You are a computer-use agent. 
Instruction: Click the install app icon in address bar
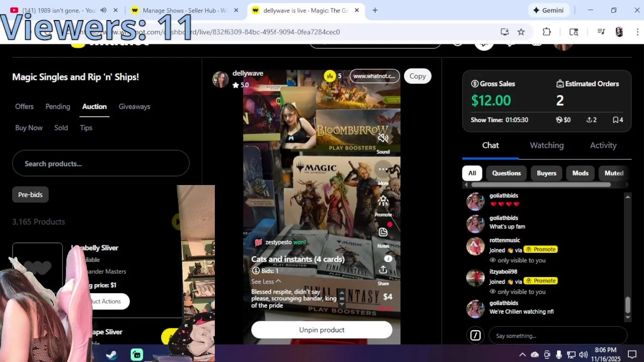point(505,32)
